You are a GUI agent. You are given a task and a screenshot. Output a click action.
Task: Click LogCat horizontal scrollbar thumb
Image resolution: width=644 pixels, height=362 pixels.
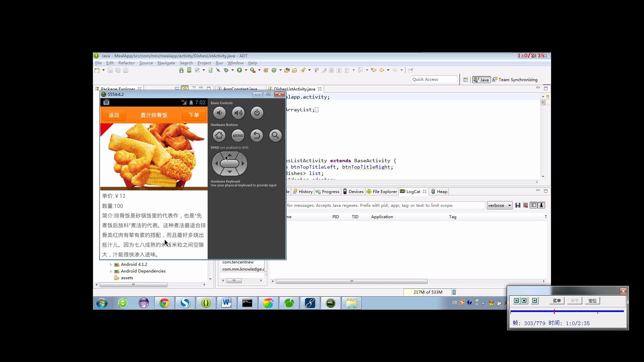(352, 281)
